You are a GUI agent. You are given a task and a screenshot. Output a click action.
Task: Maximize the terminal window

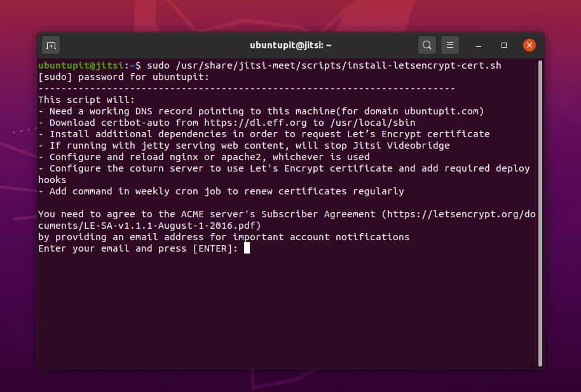(504, 45)
